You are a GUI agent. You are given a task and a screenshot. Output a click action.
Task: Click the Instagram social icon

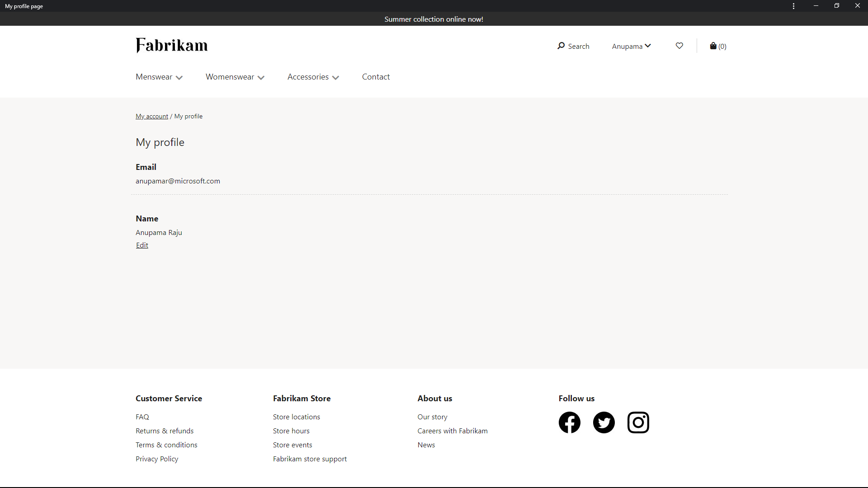638,422
